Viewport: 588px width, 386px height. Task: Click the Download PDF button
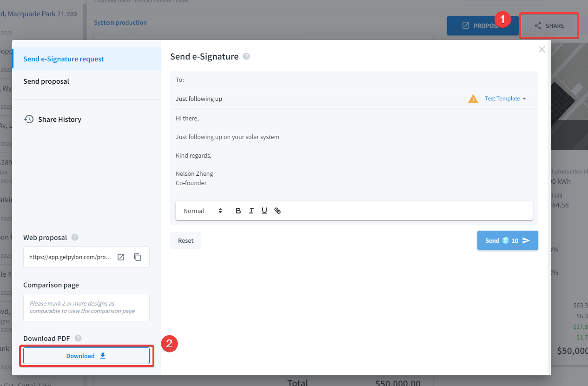[x=86, y=356]
